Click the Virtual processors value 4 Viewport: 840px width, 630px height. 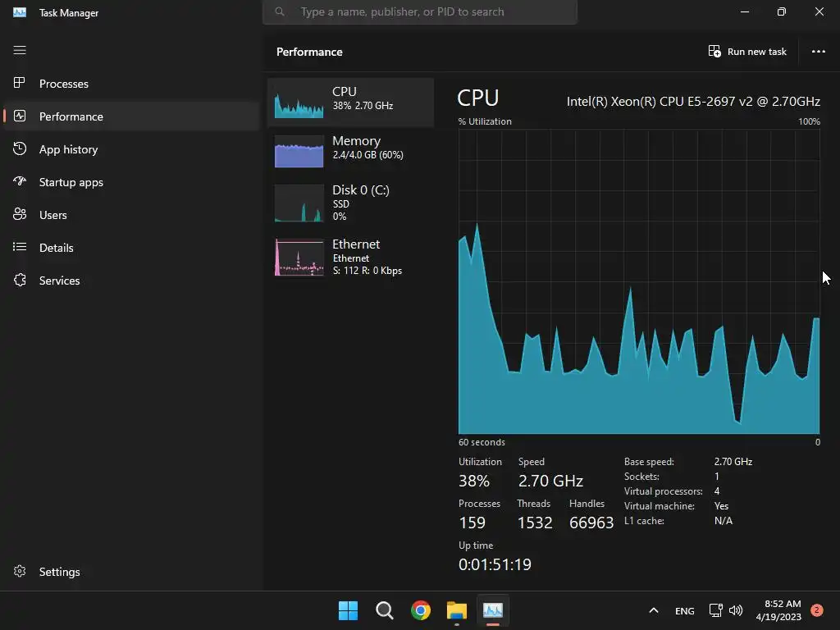click(x=717, y=491)
